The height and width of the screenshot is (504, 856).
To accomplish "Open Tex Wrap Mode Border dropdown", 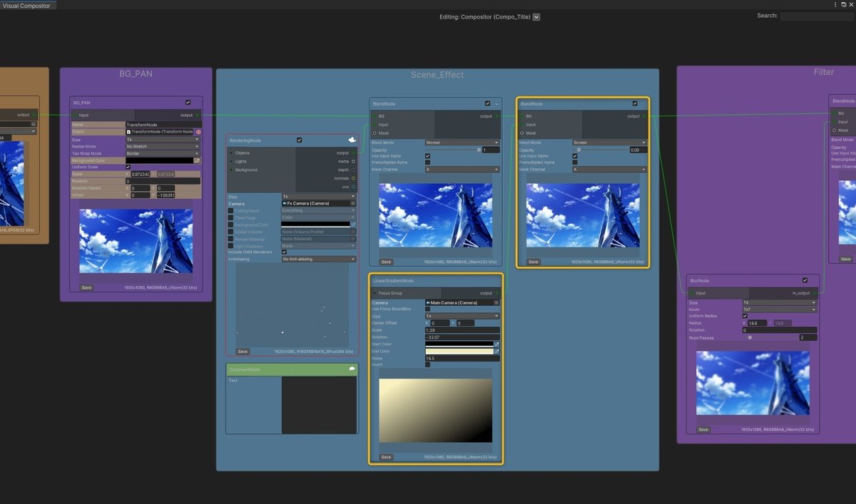I will coord(163,154).
